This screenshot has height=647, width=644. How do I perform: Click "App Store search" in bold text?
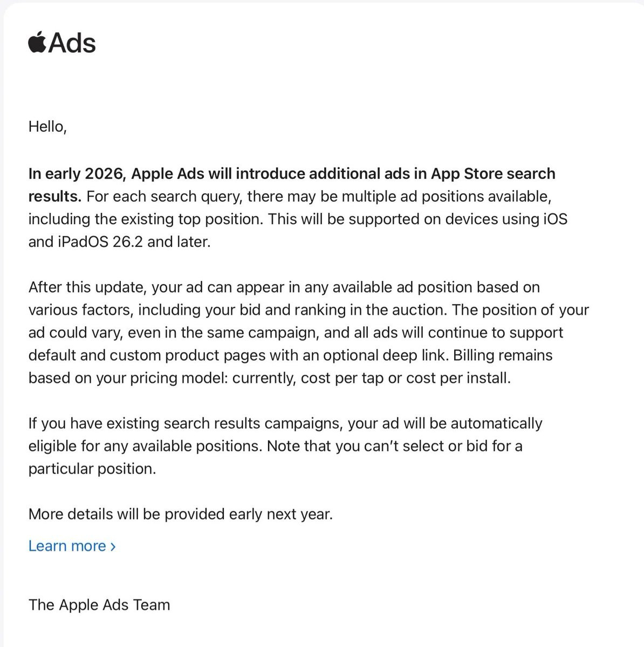(493, 174)
